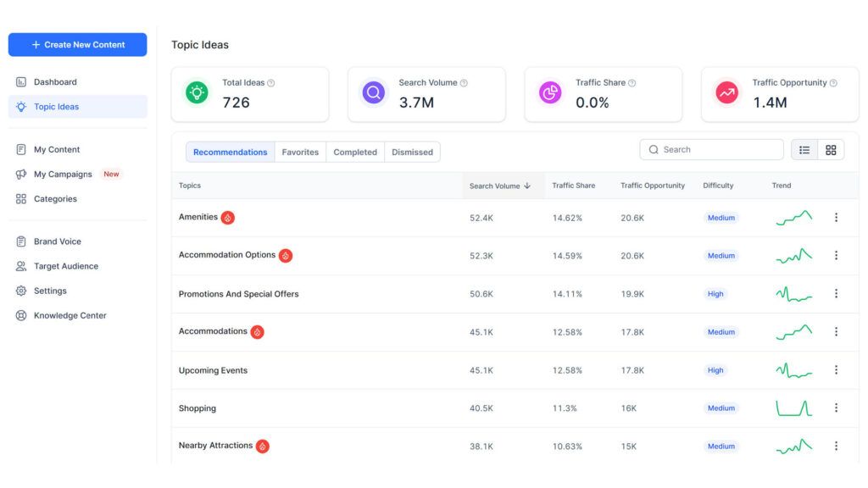Click the Traffic Opportunity info icon
Image resolution: width=868 pixels, height=488 pixels.
[833, 83]
